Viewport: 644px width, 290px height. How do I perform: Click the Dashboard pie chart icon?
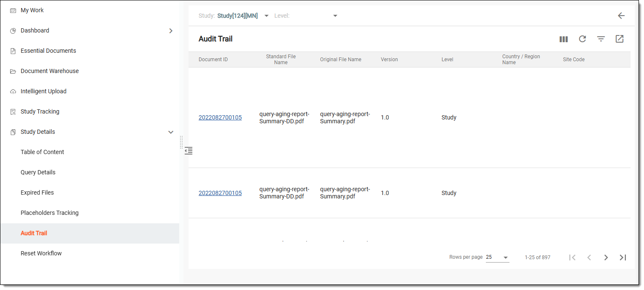click(13, 31)
